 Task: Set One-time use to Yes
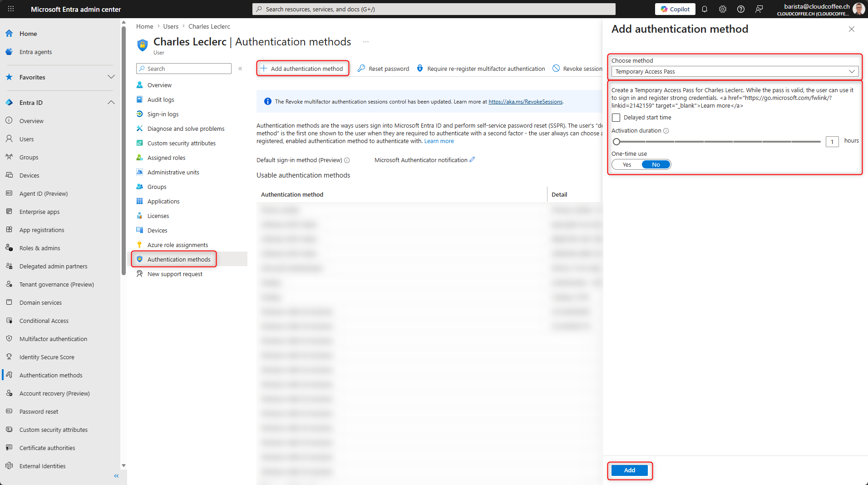coord(627,165)
